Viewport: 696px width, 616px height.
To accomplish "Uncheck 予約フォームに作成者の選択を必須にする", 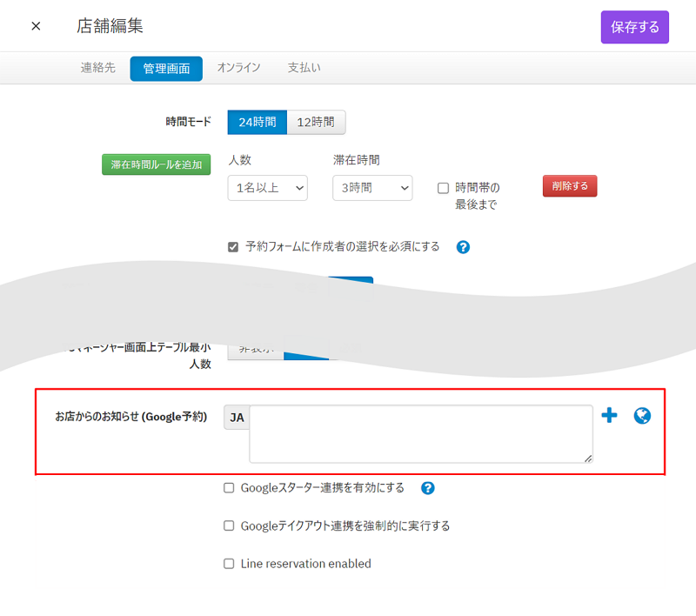I will click(233, 247).
